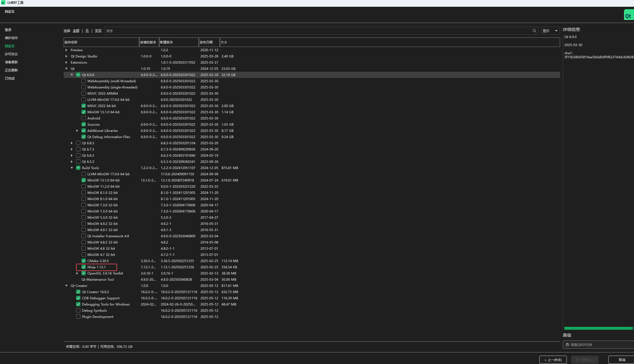Toggle the partial checkbox for Build Tools
Viewport: 634px width, 364px height.
point(78,168)
